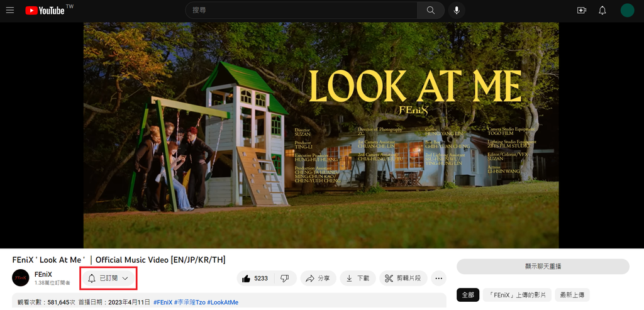Open the more actions three-dot menu

click(x=438, y=279)
